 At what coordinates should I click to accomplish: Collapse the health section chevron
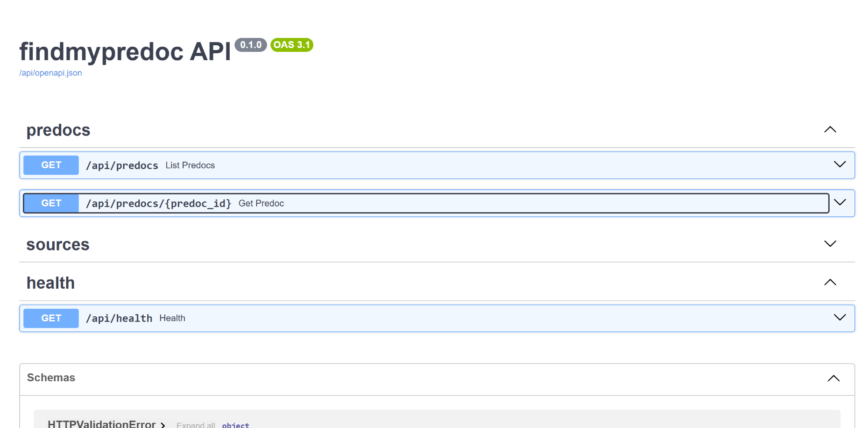[830, 282]
